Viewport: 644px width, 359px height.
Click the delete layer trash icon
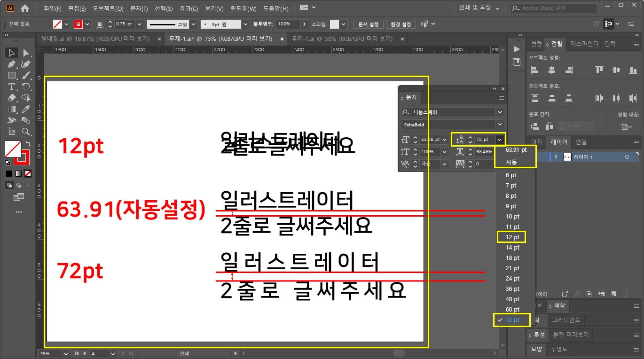coord(626,294)
